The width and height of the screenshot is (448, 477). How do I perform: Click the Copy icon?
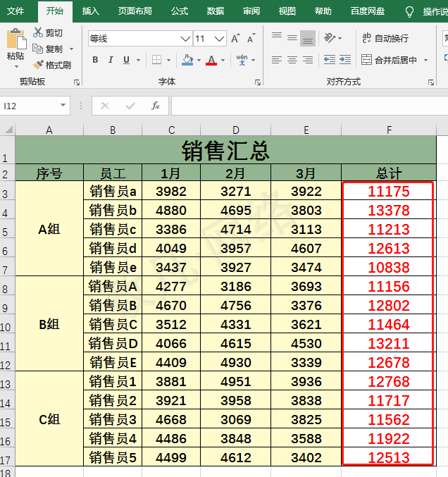pyautogui.click(x=38, y=49)
